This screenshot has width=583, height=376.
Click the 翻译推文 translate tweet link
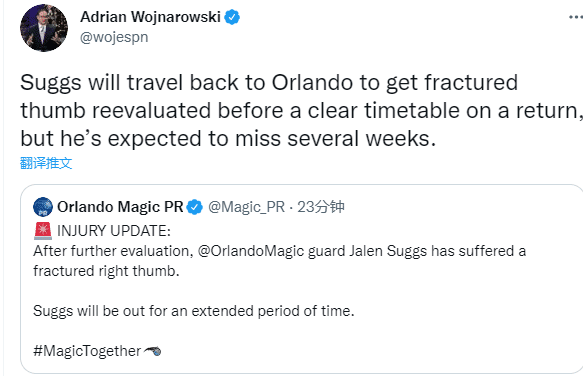46,163
